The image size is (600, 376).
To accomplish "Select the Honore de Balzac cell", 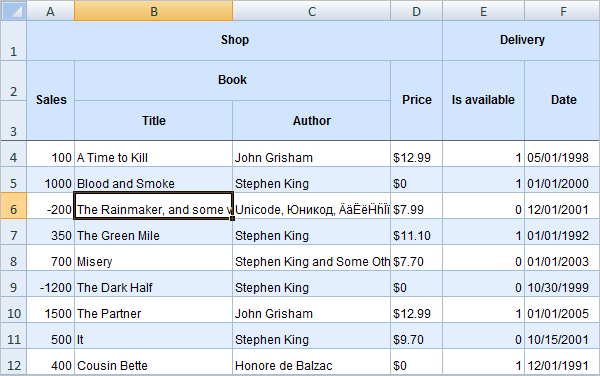I will coord(311,362).
